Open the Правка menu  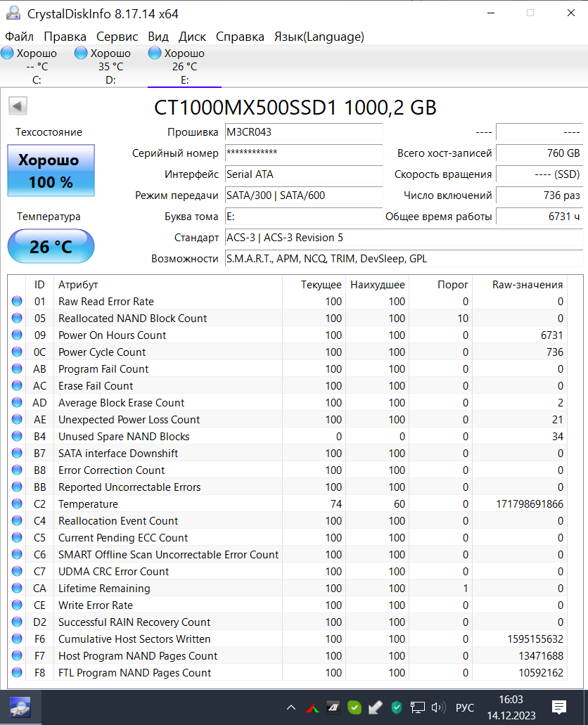(x=65, y=37)
